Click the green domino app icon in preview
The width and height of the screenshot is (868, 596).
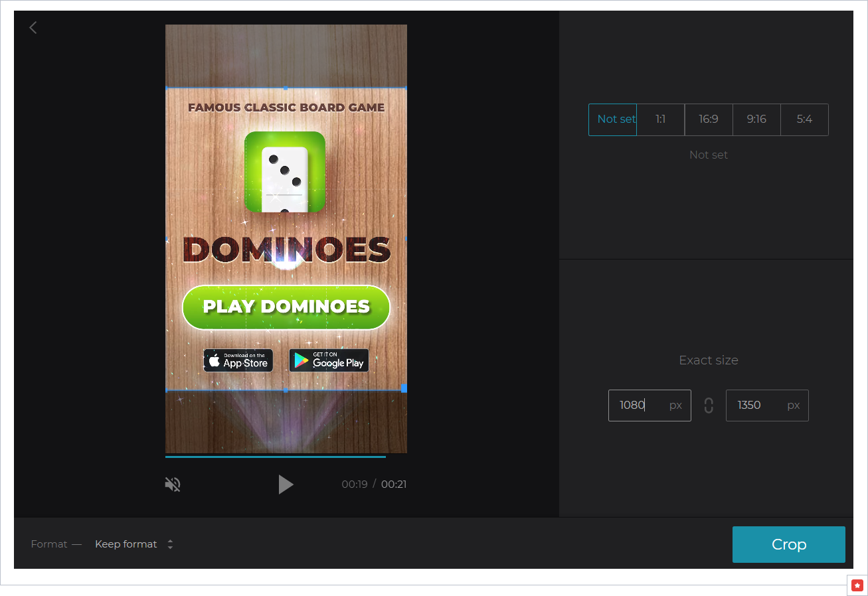click(x=285, y=172)
